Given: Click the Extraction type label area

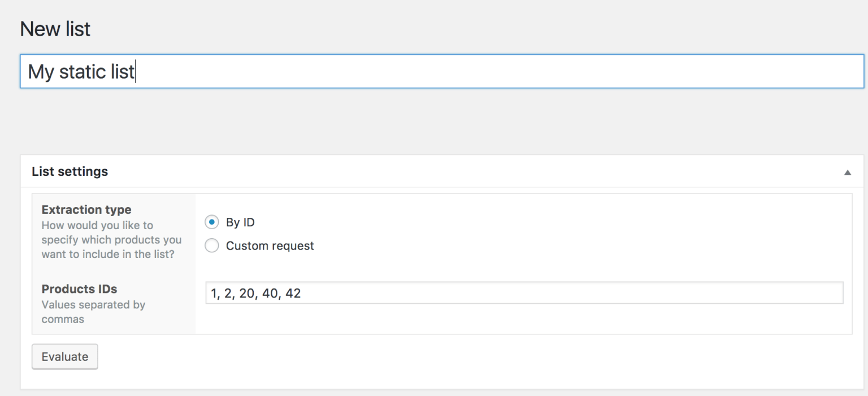Looking at the screenshot, I should 86,209.
